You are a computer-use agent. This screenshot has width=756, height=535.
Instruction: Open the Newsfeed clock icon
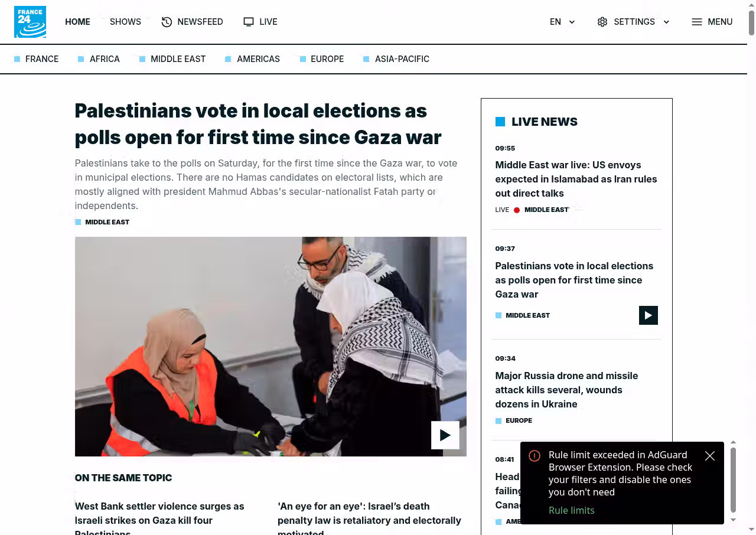coord(167,22)
